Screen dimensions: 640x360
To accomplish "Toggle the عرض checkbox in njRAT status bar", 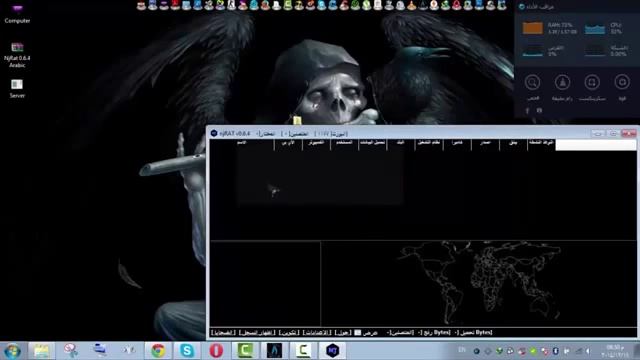I will click(358, 333).
